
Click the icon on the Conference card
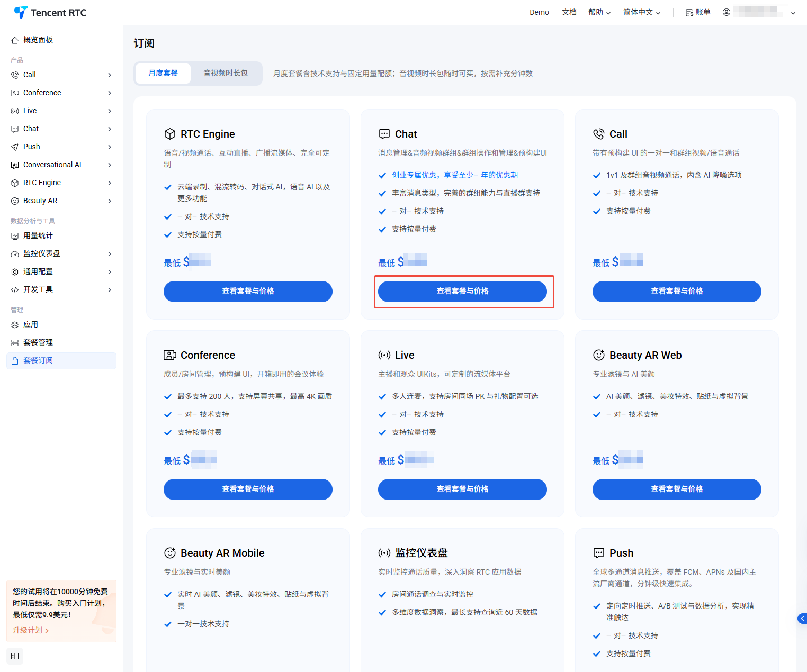[170, 355]
